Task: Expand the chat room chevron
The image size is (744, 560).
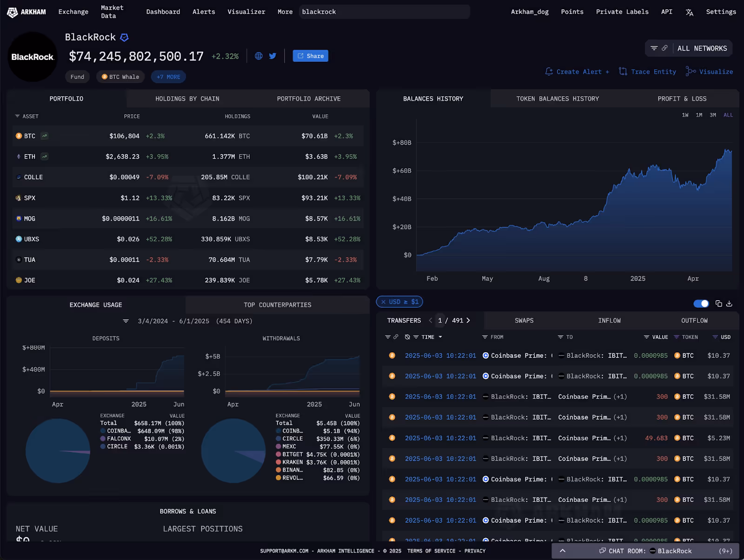Action: click(x=562, y=551)
